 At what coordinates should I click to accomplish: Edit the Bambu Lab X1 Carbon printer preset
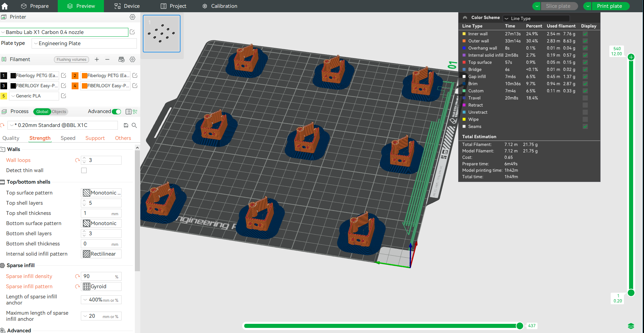132,32
